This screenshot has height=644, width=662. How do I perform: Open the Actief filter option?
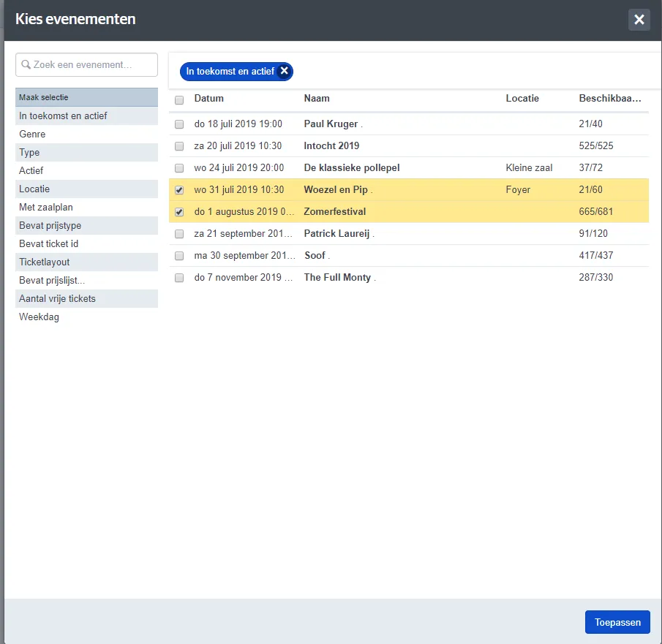[86, 170]
